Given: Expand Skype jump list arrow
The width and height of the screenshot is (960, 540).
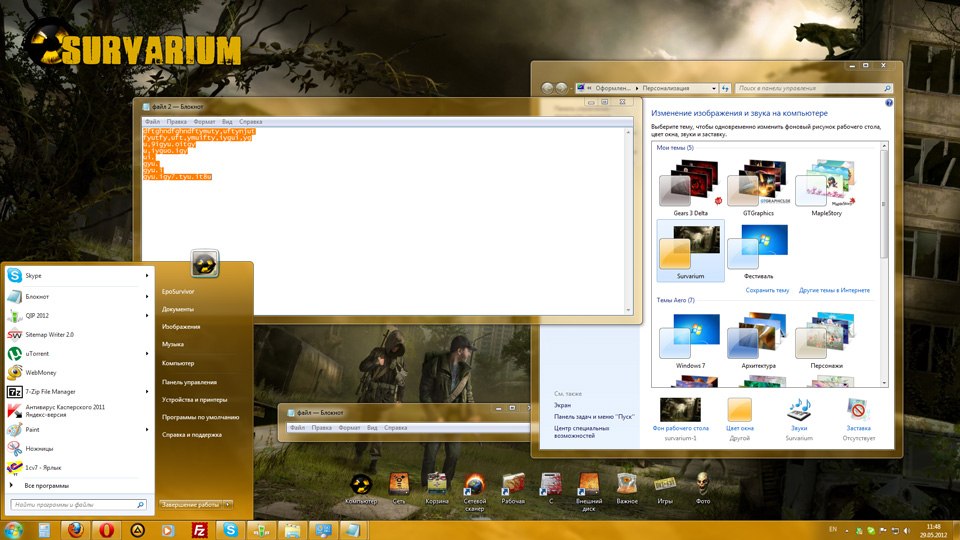Looking at the screenshot, I should (x=147, y=276).
